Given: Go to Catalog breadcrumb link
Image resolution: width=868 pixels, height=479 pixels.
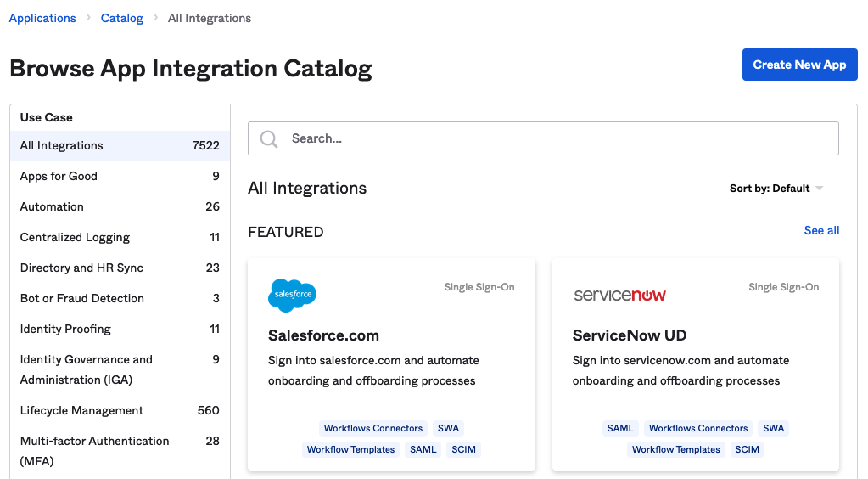Looking at the screenshot, I should [x=122, y=19].
